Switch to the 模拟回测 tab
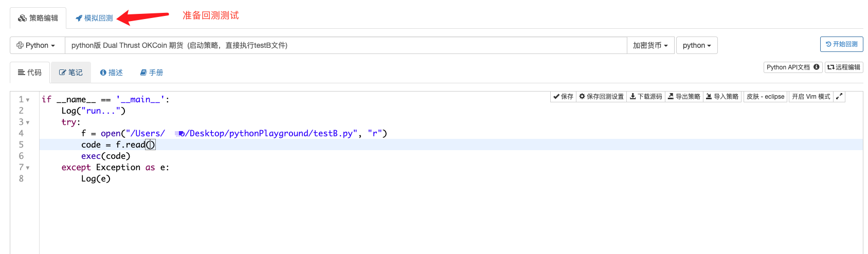Screen dimensions: 868x254 (x=95, y=18)
